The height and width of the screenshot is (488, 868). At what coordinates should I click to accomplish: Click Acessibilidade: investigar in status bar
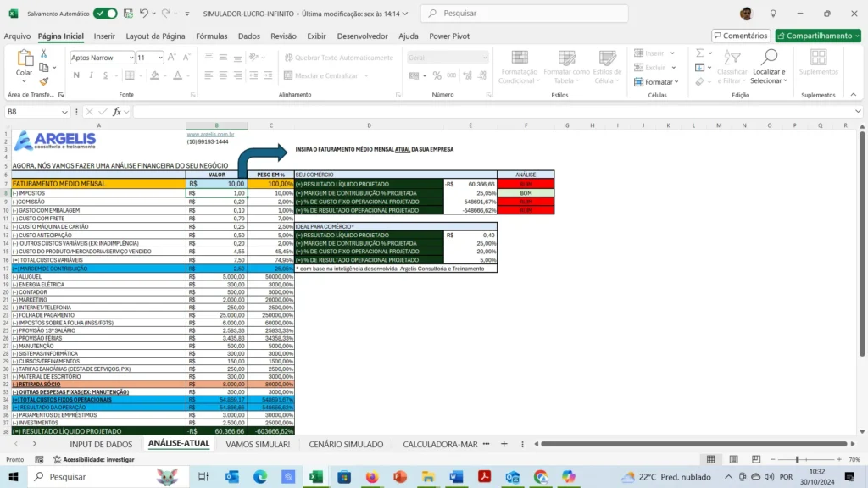[93, 460]
